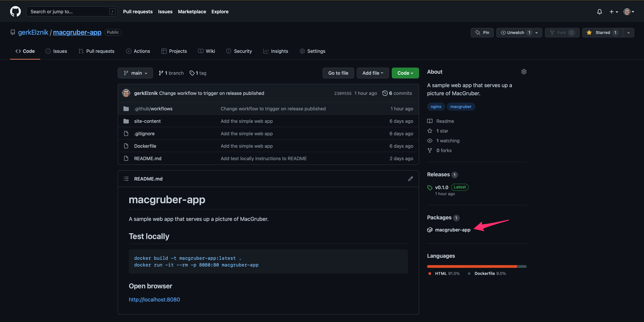This screenshot has width=644, height=322.
Task: Open the 6 commits history link
Action: 397,93
